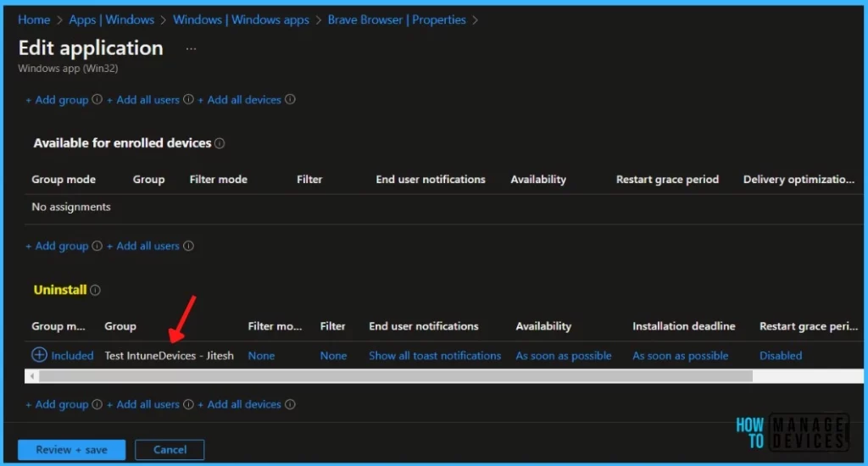Show info for Uninstall section
This screenshot has width=868, height=466.
(95, 290)
